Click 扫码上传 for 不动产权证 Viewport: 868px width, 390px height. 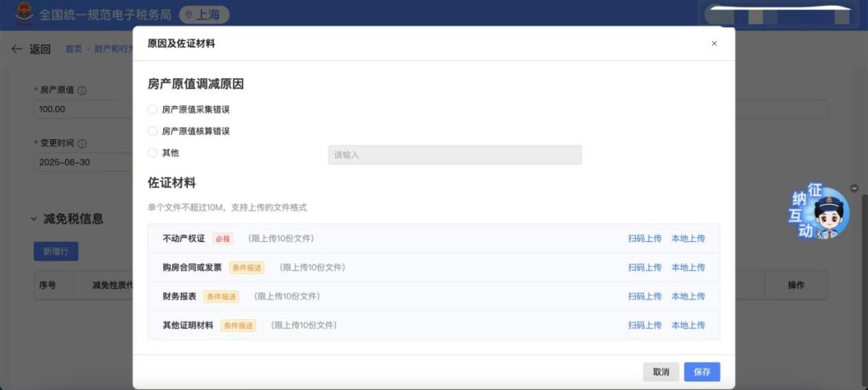[x=645, y=239]
